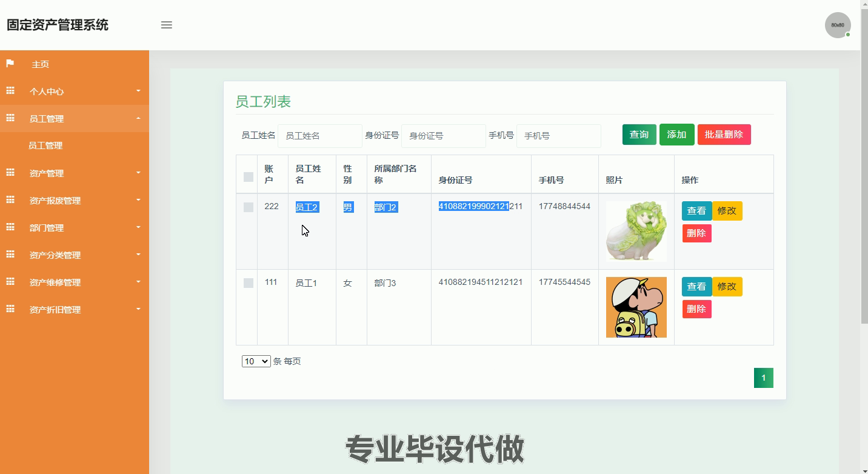
Task: View details of 员工2 with 查看
Action: click(696, 211)
